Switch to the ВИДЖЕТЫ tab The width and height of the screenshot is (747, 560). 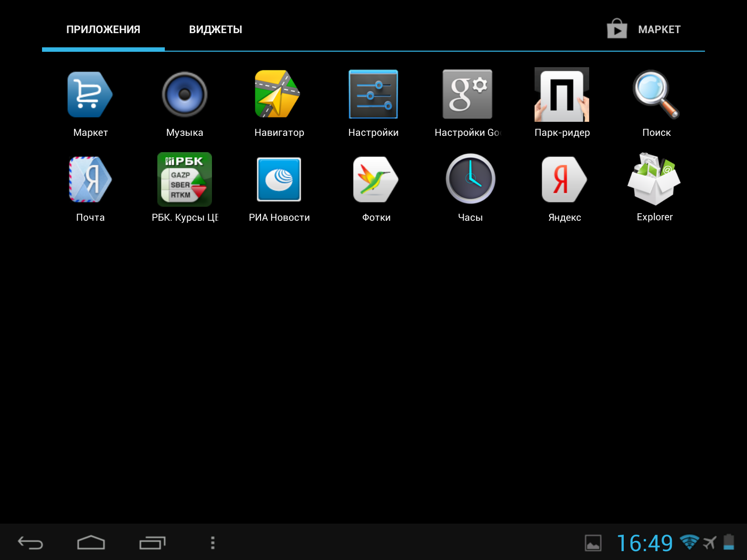(216, 29)
